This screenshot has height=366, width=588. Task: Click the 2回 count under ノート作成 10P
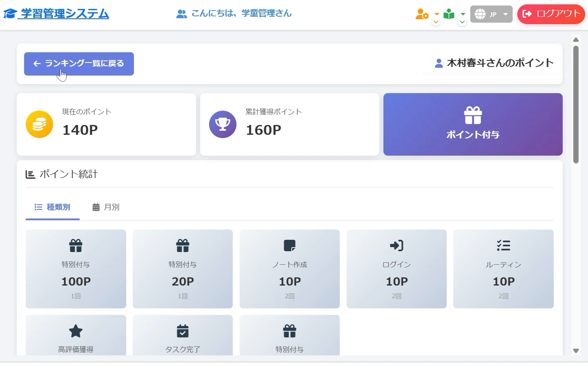[x=290, y=296]
